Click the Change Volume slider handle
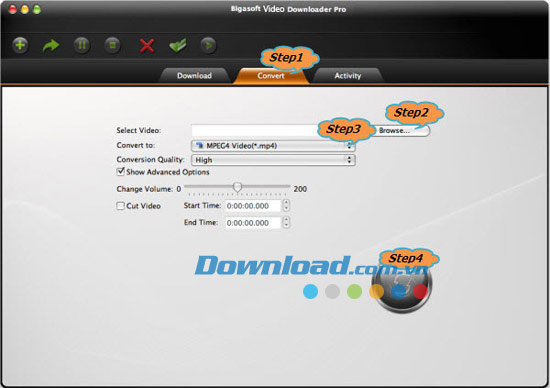This screenshot has width=550, height=388. (x=237, y=187)
